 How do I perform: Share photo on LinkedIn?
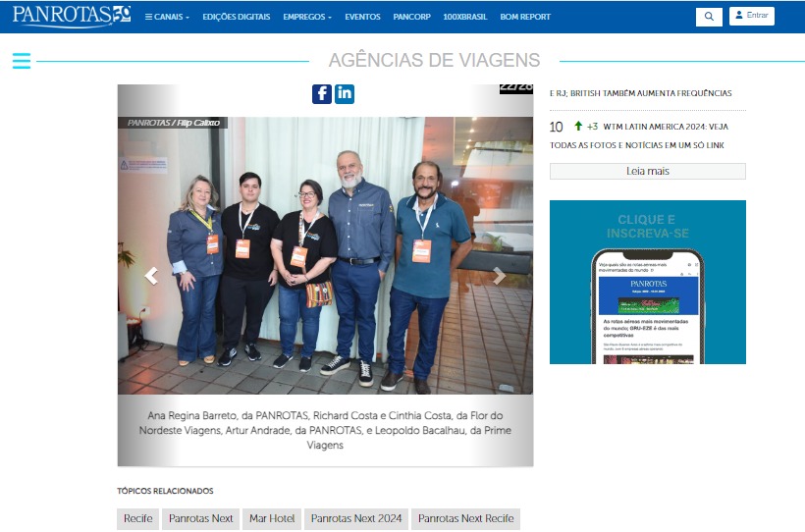click(x=345, y=94)
